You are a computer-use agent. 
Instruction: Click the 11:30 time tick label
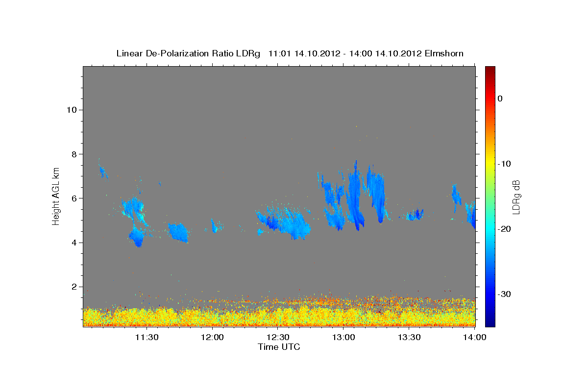tap(147, 337)
